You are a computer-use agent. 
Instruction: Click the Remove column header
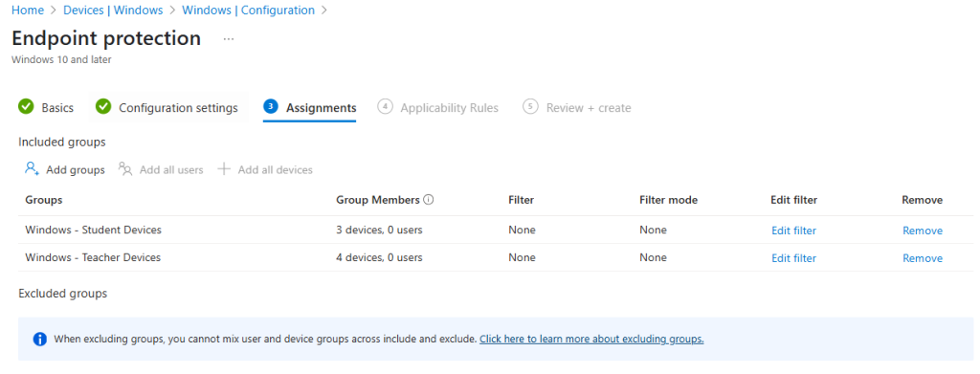point(922,200)
